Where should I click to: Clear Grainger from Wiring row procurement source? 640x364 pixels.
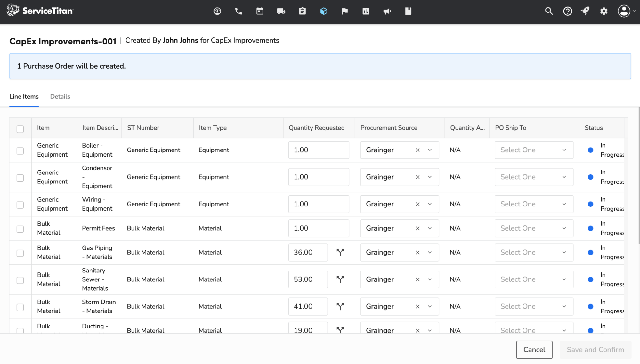(x=417, y=204)
